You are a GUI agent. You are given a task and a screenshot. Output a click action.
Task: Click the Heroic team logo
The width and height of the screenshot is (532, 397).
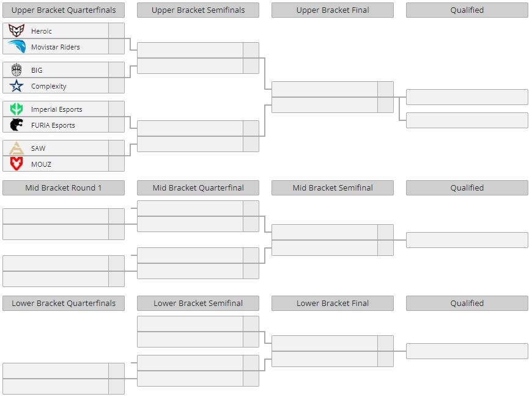[x=17, y=31]
